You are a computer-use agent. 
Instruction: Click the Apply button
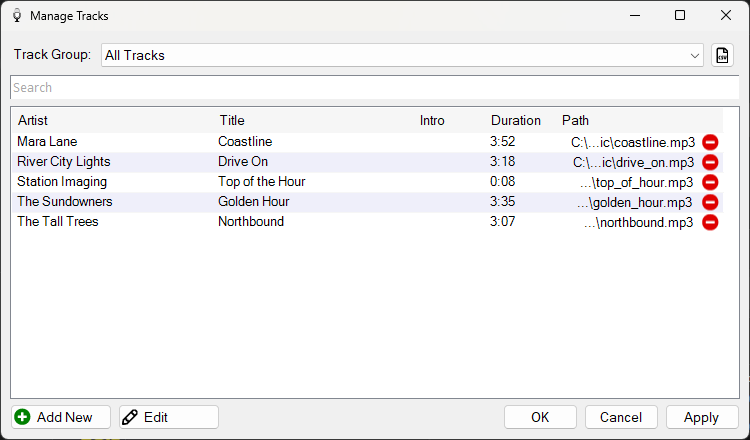(x=702, y=417)
